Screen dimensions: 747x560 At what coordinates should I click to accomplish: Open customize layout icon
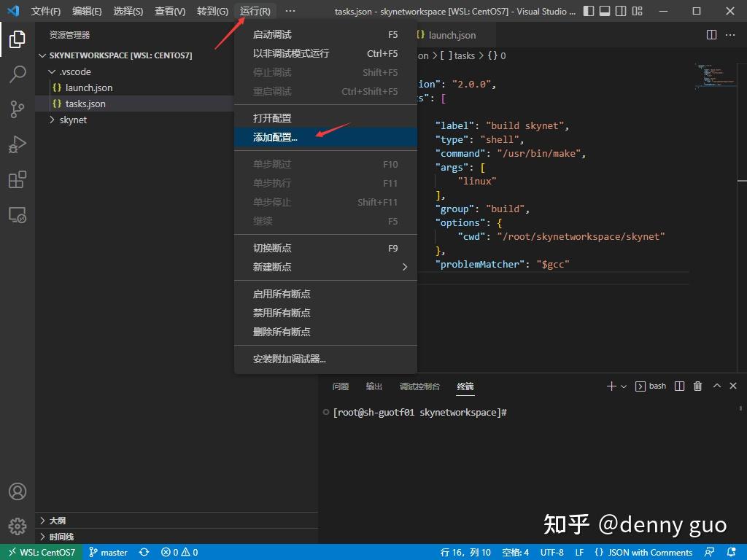pyautogui.click(x=637, y=11)
